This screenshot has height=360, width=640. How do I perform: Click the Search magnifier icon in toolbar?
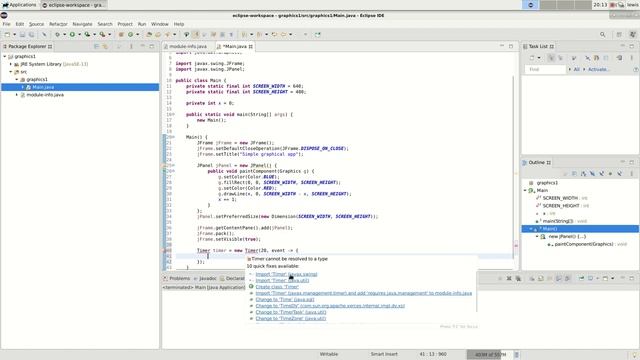point(602,35)
